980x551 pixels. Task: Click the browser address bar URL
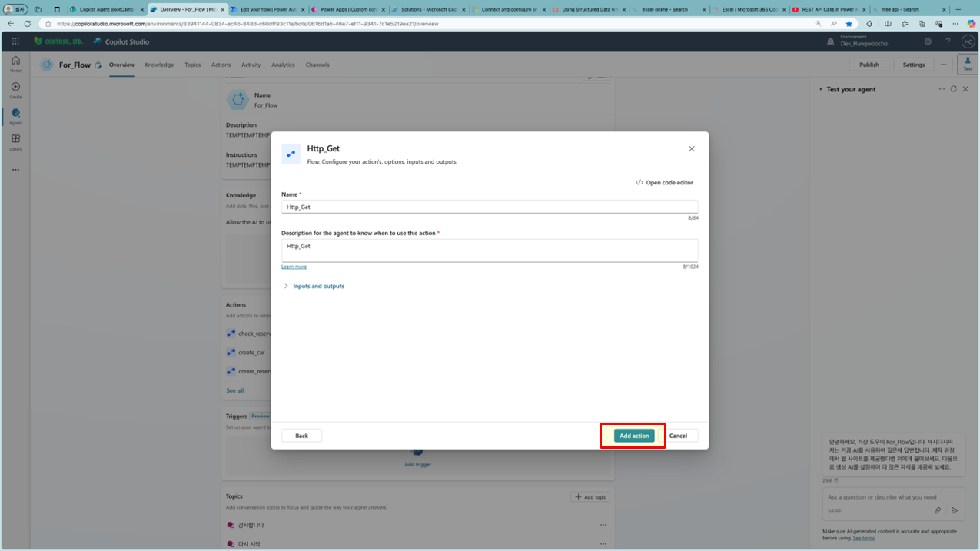pos(247,24)
